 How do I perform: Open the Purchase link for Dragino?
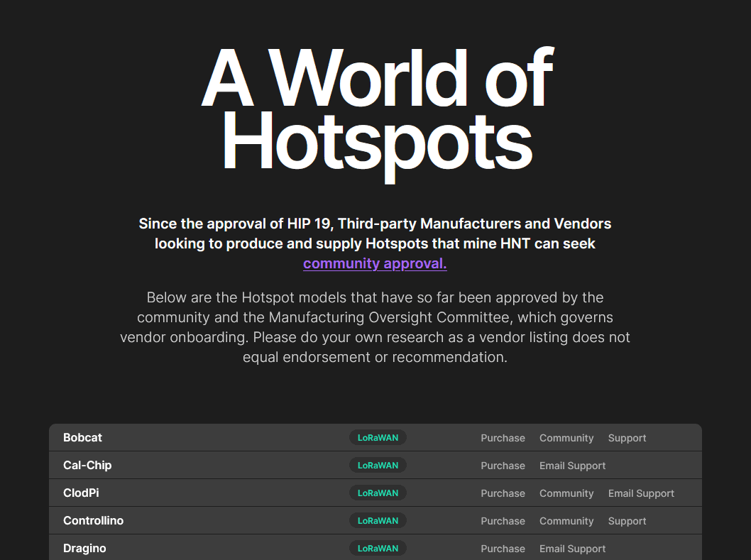click(503, 549)
